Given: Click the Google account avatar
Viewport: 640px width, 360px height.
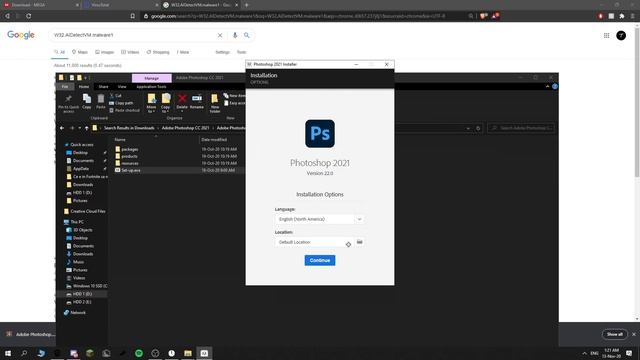Looking at the screenshot, I should (621, 36).
